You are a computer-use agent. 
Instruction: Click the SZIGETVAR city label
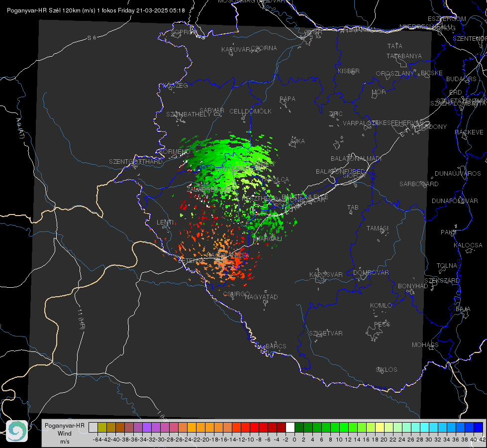[x=326, y=334]
